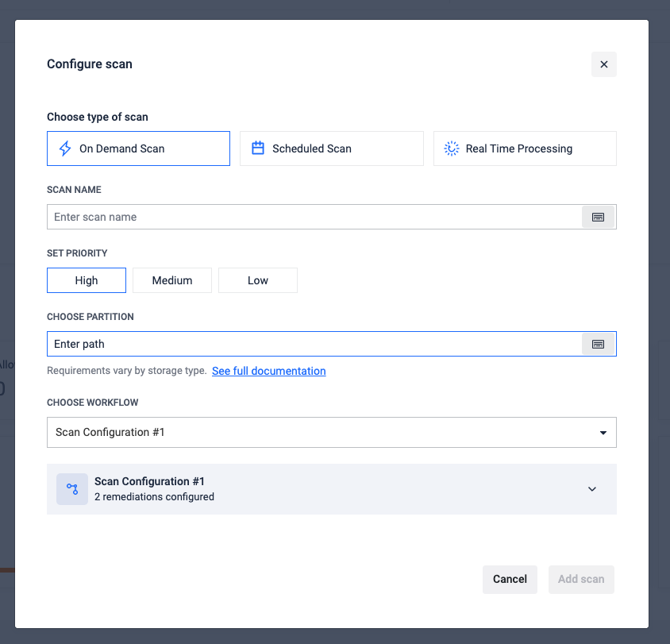
Task: Click keyboard icon in partition path field
Action: coord(599,344)
